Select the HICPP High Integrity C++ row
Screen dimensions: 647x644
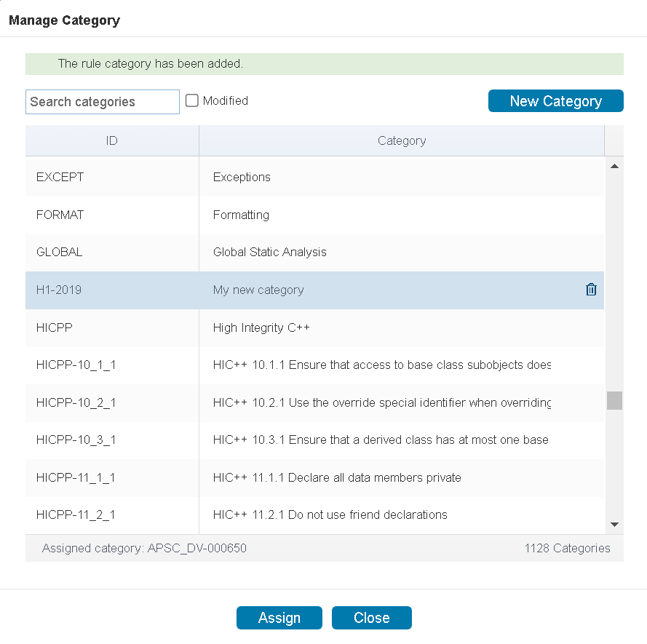click(x=315, y=328)
